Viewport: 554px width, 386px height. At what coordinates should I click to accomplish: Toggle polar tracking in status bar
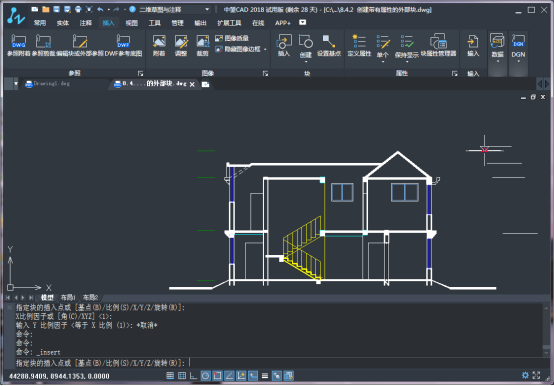coord(205,375)
